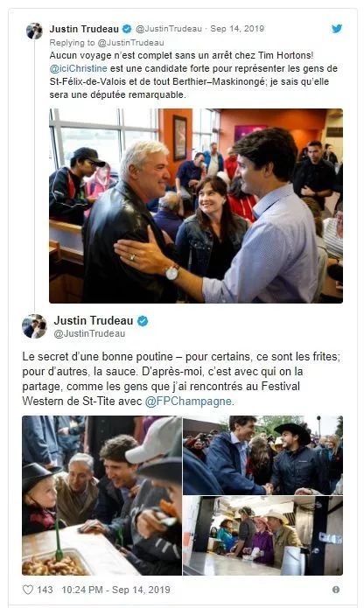Open the Tim Hortons handshake photo
The image size is (364, 608).
196,206
